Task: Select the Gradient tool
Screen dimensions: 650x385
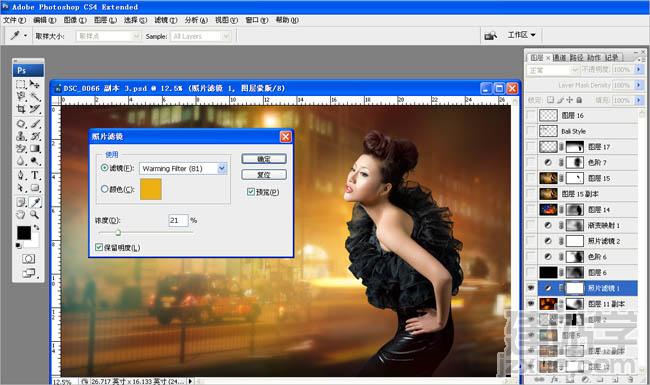Action: [x=35, y=148]
